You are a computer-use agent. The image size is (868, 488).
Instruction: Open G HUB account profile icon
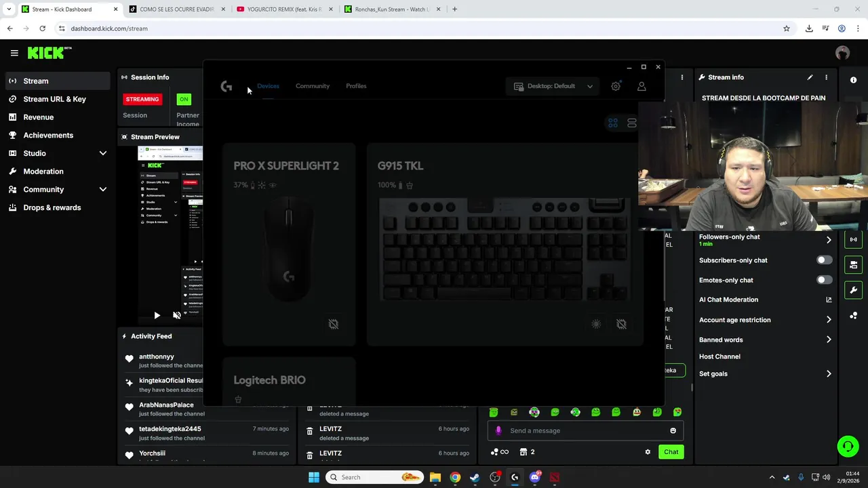coord(642,86)
